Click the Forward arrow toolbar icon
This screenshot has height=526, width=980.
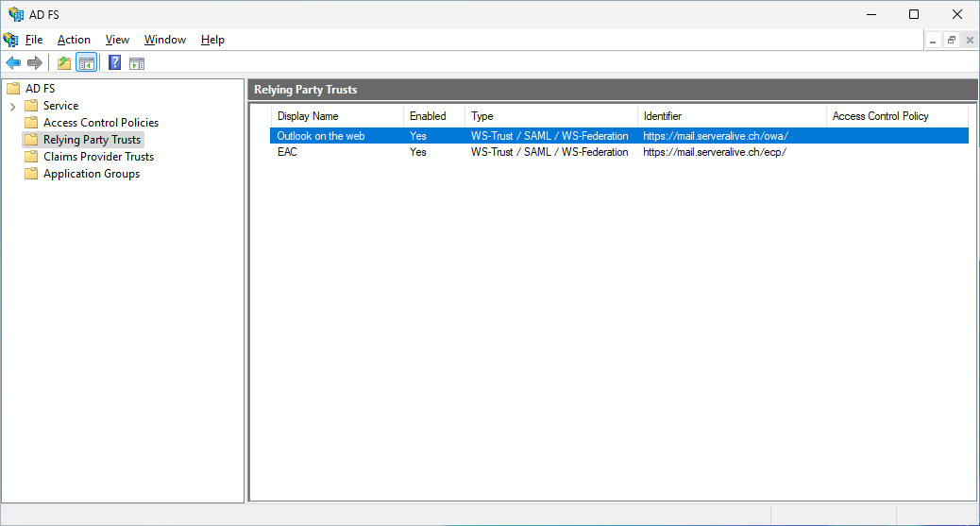point(35,62)
